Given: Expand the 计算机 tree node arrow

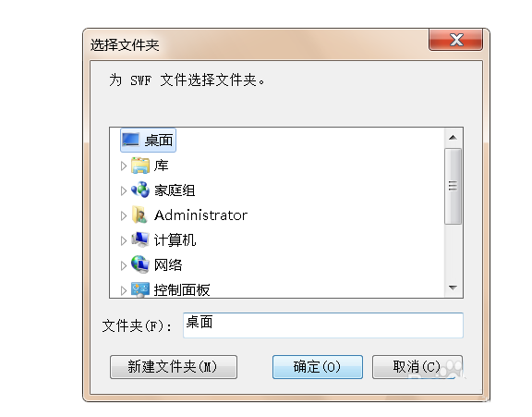Looking at the screenshot, I should pyautogui.click(x=124, y=240).
